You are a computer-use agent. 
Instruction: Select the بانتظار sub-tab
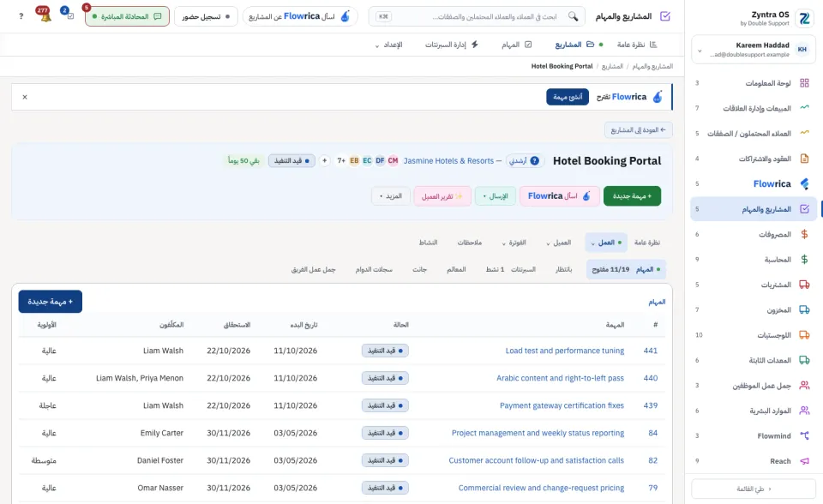564,269
